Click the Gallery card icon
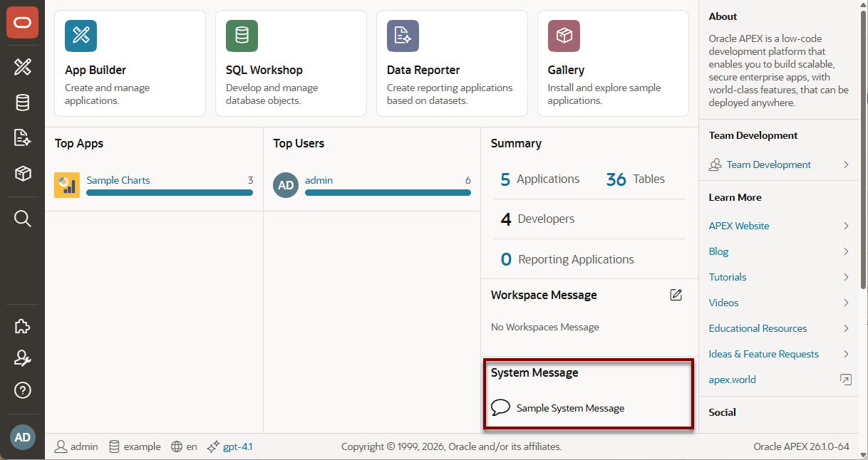Viewport: 868px width, 460px height. [x=564, y=36]
